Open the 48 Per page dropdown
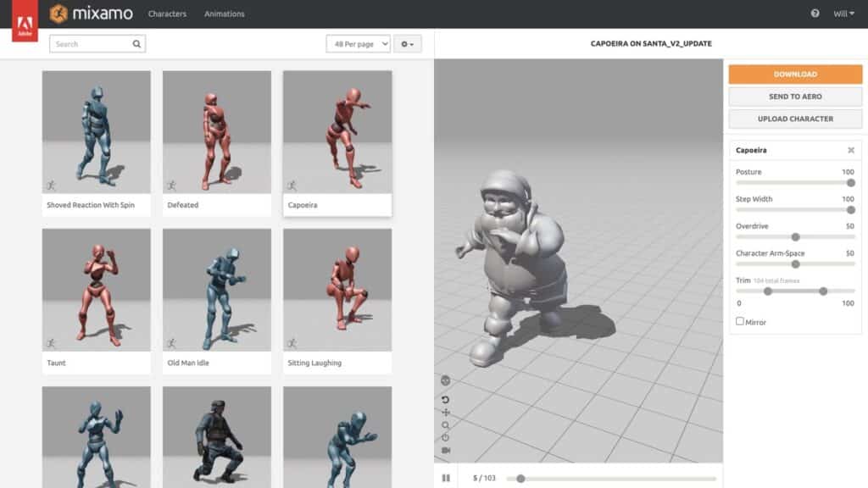Image resolution: width=868 pixels, height=488 pixels. click(358, 44)
